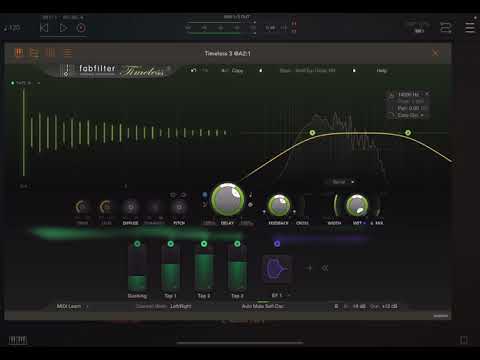Open the Help menu
This screenshot has height=360, width=480.
coord(382,70)
